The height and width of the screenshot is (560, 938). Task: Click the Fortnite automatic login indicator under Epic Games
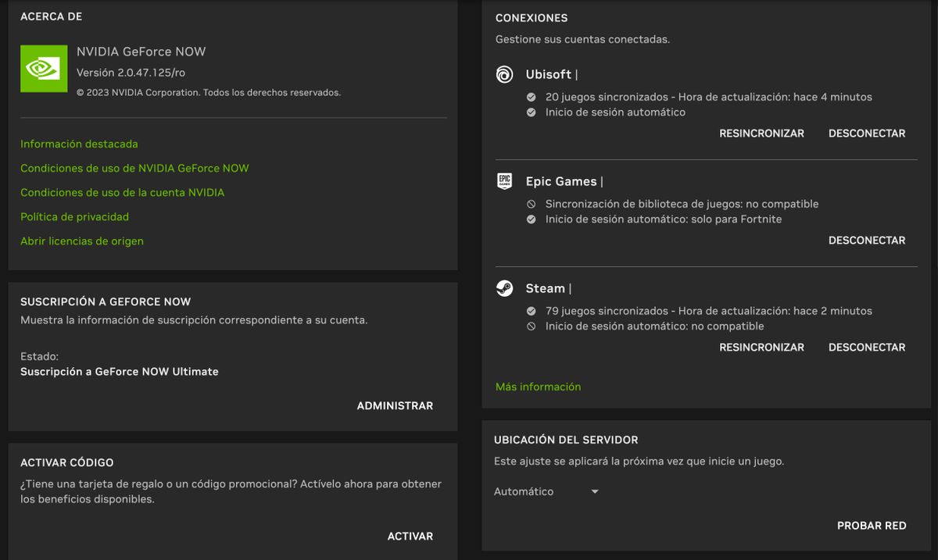[532, 219]
